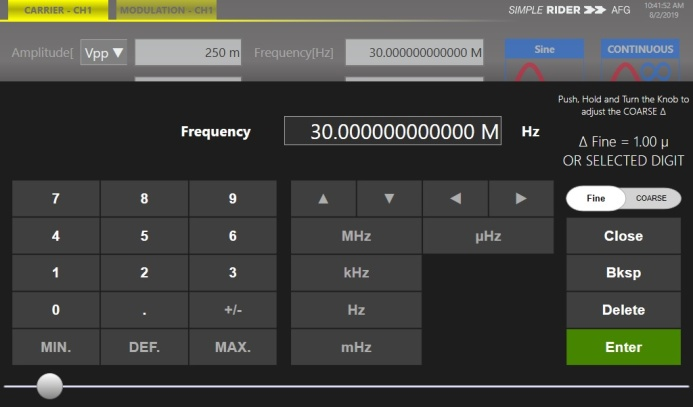Select the Sine waveform icon
The width and height of the screenshot is (693, 407).
(544, 59)
